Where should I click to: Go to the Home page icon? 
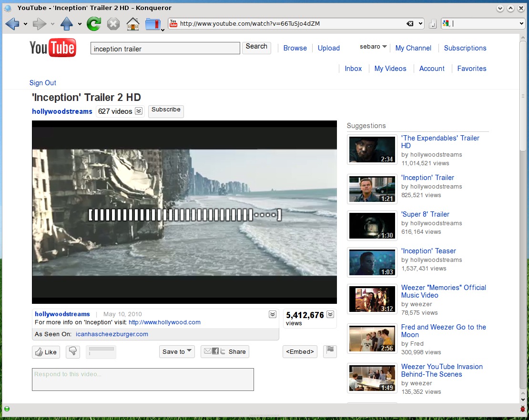point(133,24)
